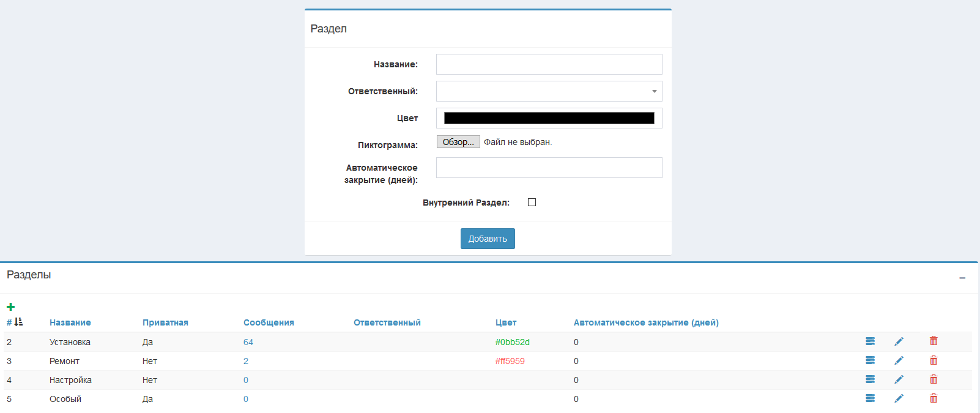Focus the Автоматическое закрытие days field

pyautogui.click(x=549, y=168)
